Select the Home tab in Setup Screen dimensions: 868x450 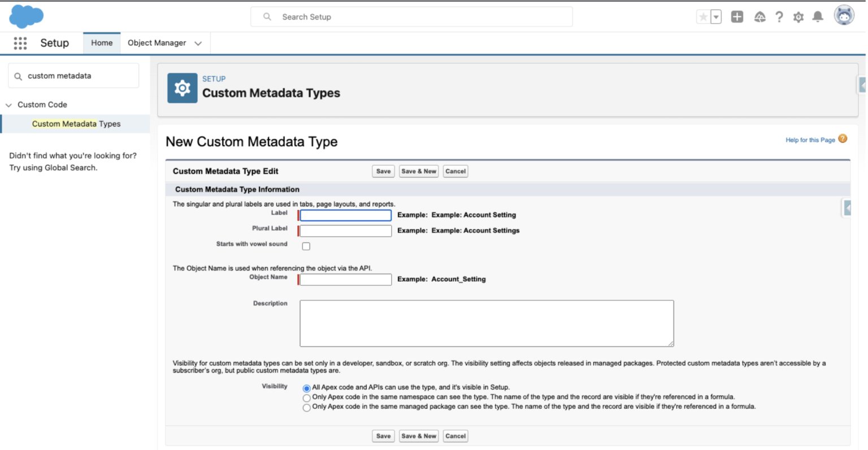coord(101,43)
